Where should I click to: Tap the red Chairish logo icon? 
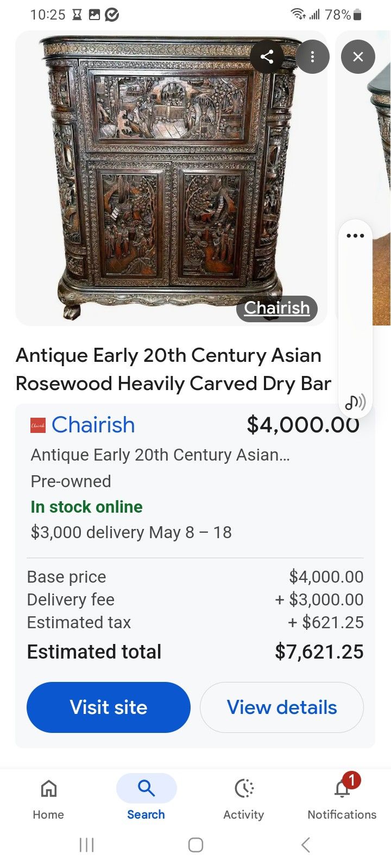(38, 425)
